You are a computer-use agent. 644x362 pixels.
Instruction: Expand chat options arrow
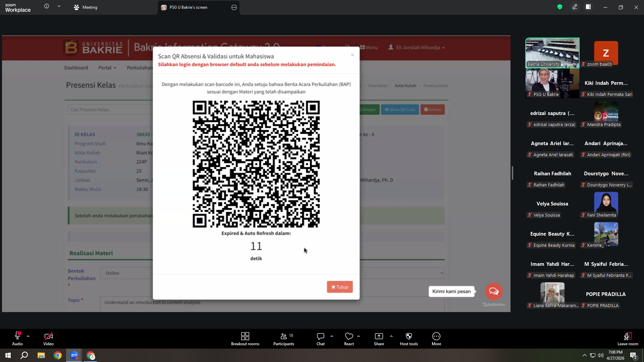point(332,336)
